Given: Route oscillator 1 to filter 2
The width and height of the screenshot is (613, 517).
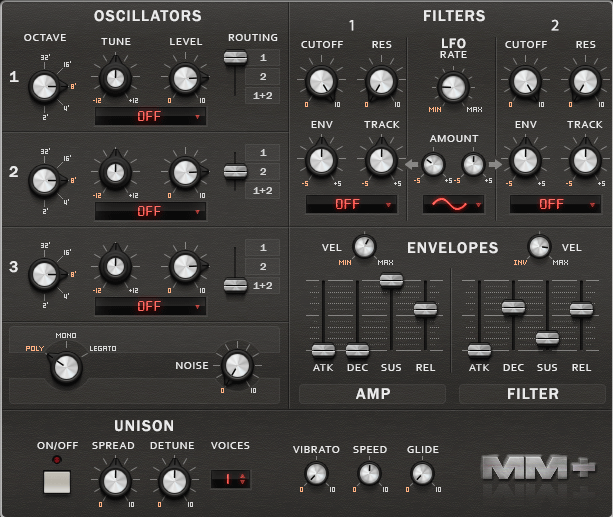Looking at the screenshot, I should 263,77.
